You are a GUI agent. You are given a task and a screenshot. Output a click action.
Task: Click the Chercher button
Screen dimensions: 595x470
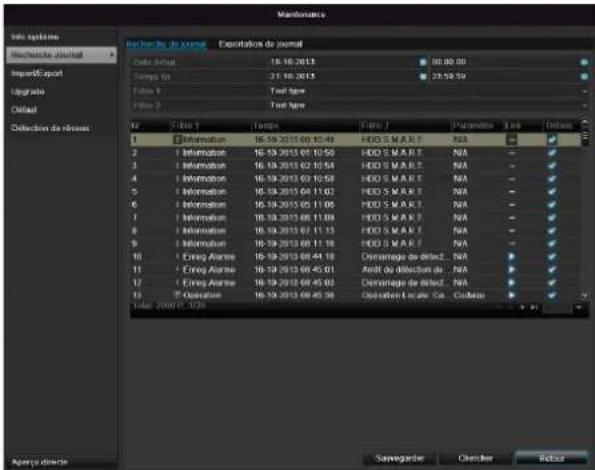pos(475,458)
